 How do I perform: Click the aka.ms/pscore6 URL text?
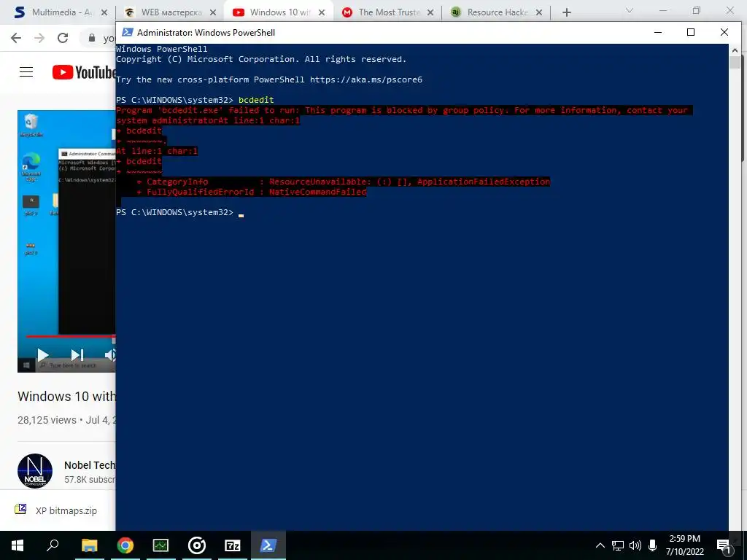(366, 79)
